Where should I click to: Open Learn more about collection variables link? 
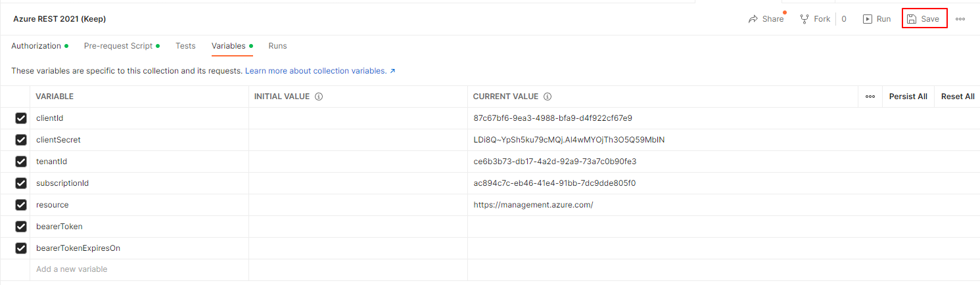[320, 70]
